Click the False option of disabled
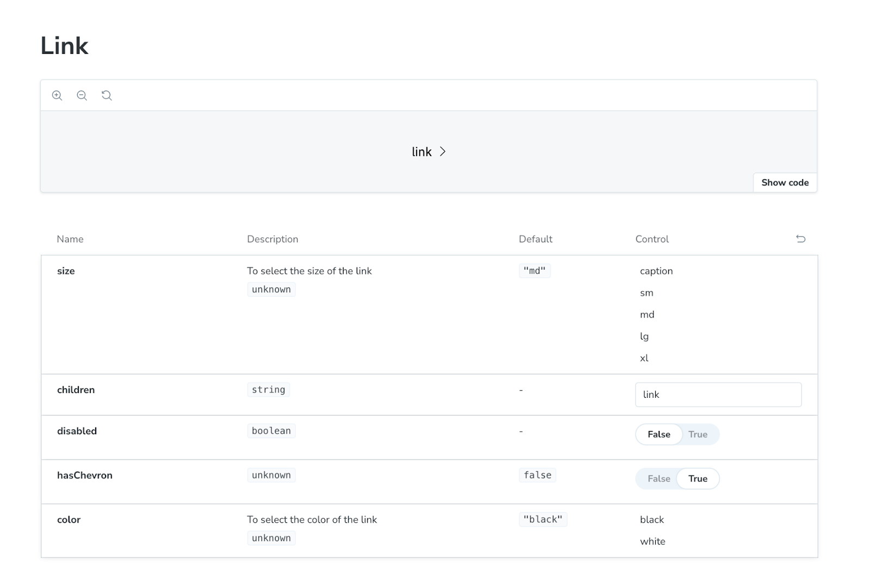 pyautogui.click(x=658, y=434)
